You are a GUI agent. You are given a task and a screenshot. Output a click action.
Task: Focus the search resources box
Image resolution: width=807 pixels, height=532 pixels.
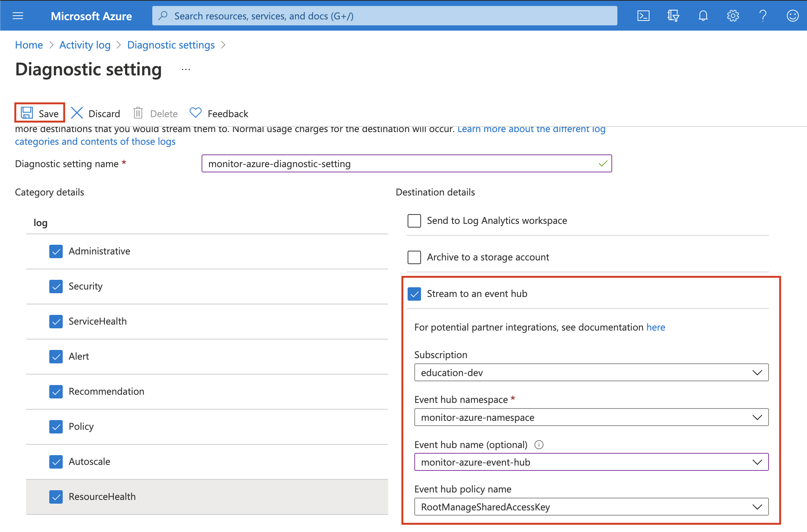click(384, 16)
